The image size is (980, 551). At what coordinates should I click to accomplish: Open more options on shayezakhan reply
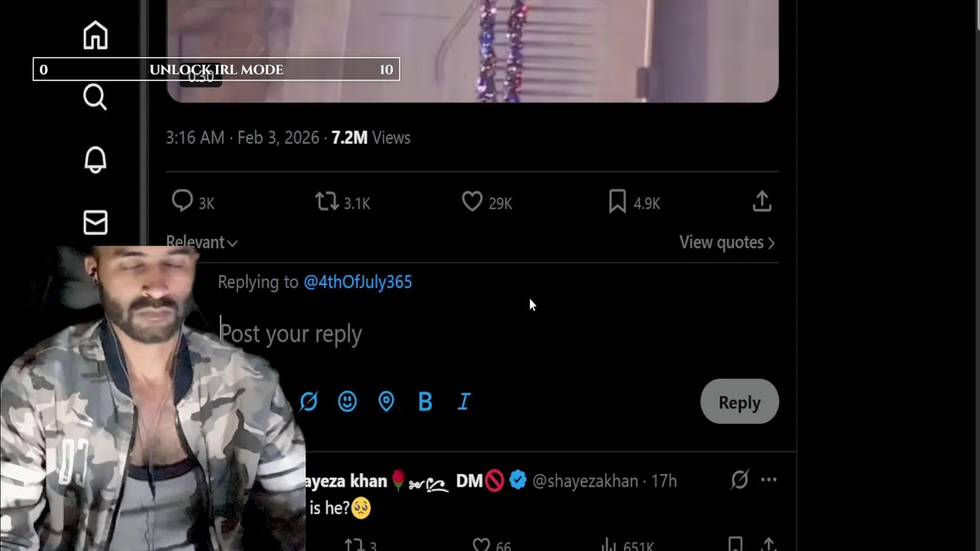pyautogui.click(x=769, y=480)
